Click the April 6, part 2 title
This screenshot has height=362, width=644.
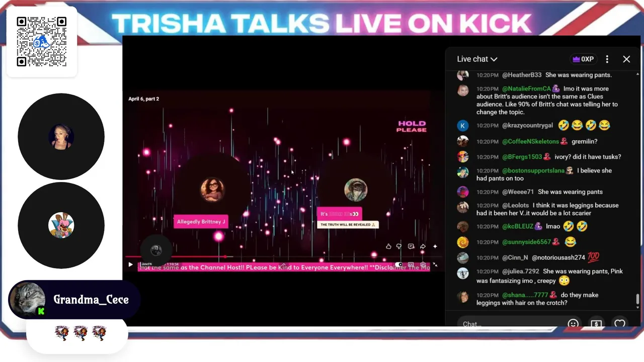tap(143, 99)
